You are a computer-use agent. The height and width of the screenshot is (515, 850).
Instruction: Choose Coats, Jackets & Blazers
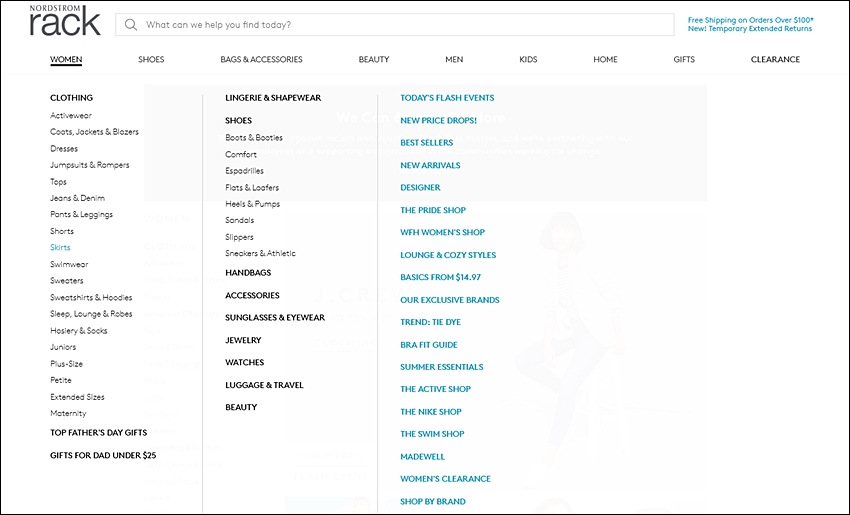point(94,132)
